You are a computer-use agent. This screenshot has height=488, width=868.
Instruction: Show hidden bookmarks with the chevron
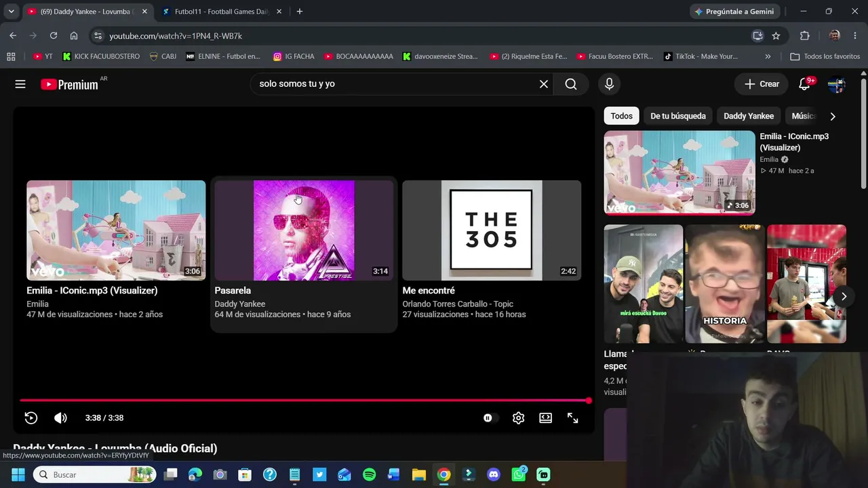(768, 56)
